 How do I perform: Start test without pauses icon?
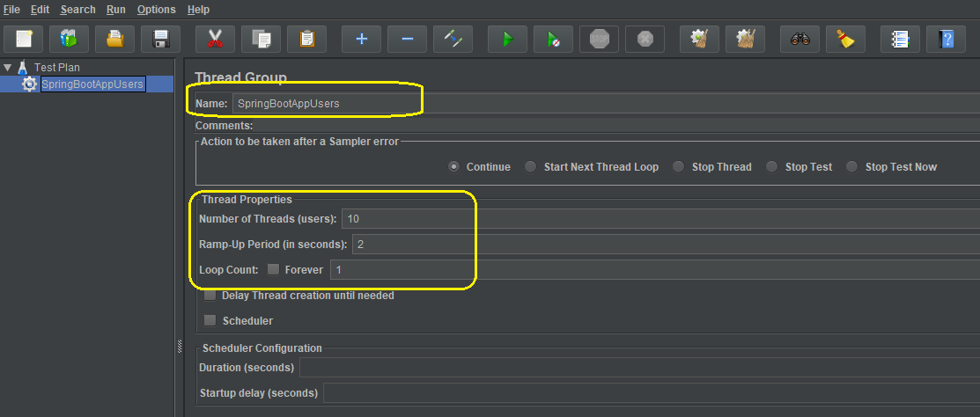(x=553, y=40)
